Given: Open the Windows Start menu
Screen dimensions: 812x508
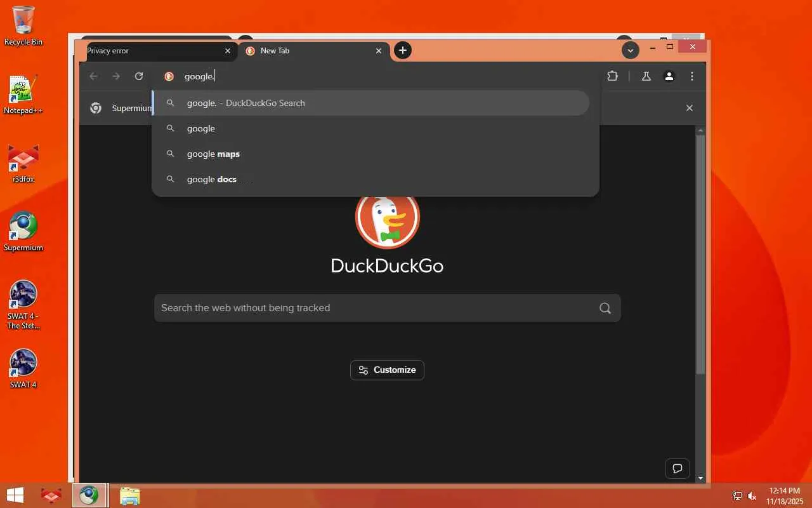Looking at the screenshot, I should pyautogui.click(x=15, y=495).
